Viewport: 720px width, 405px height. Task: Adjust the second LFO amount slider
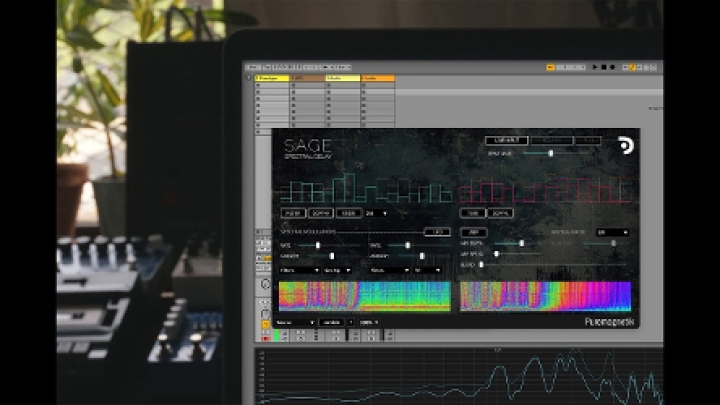[423, 256]
